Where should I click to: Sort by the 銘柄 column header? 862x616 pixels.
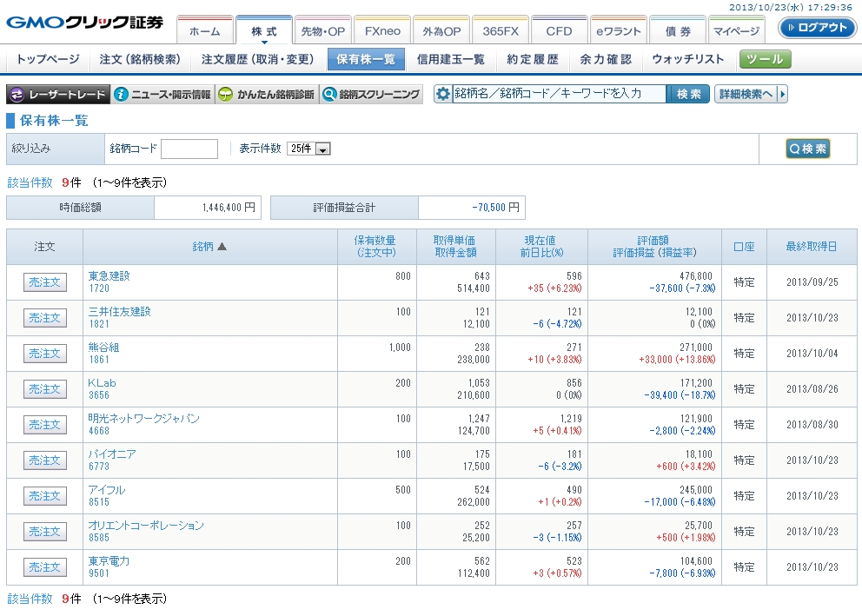coord(209,247)
